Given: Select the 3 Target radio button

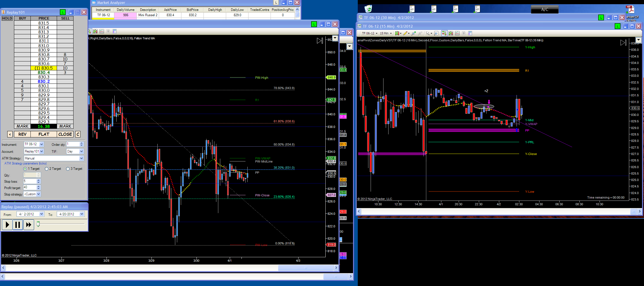Looking at the screenshot, I should [x=68, y=169].
